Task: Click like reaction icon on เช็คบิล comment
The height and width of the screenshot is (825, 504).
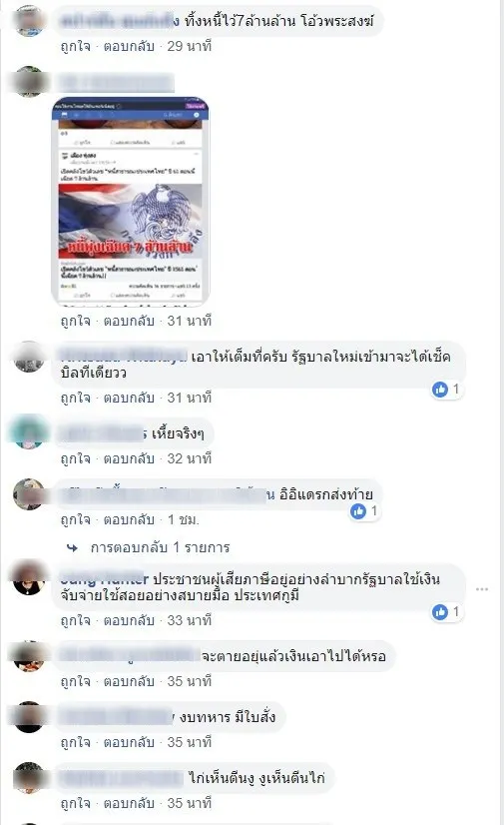Action: (x=440, y=390)
